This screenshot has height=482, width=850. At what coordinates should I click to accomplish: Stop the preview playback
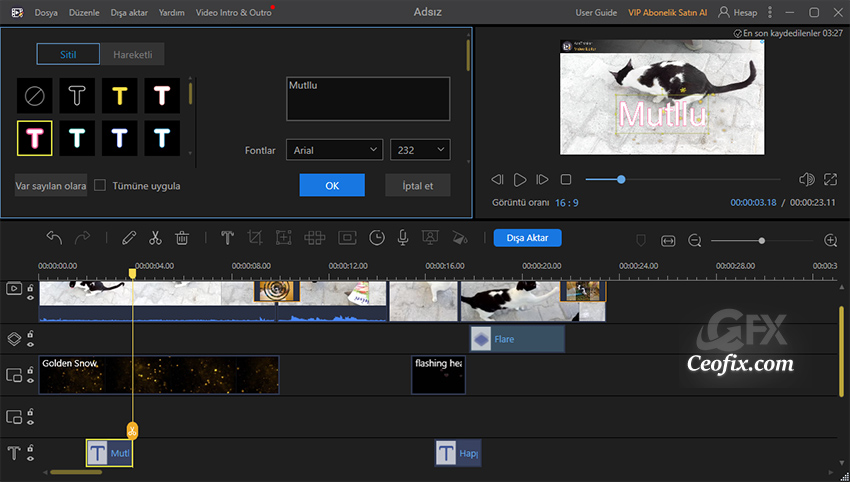click(566, 179)
